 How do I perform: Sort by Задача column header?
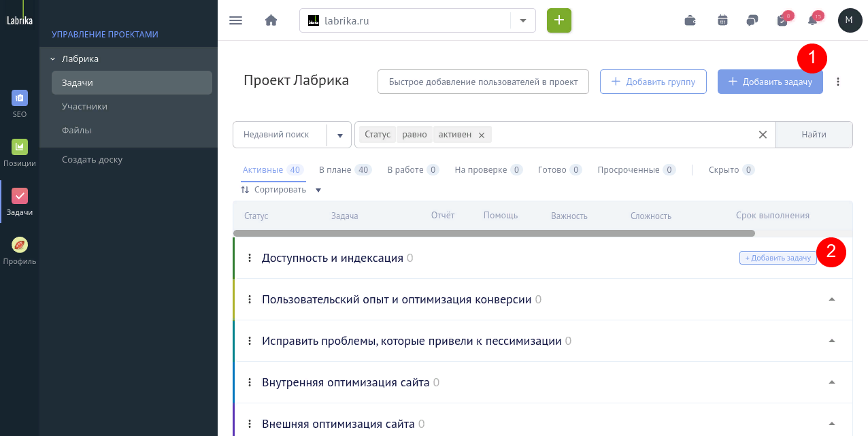pyautogui.click(x=344, y=216)
